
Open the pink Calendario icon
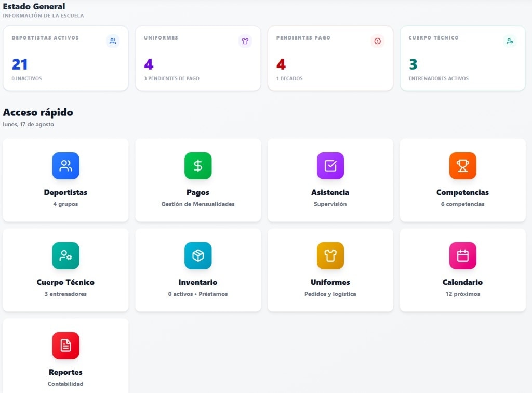pos(462,256)
